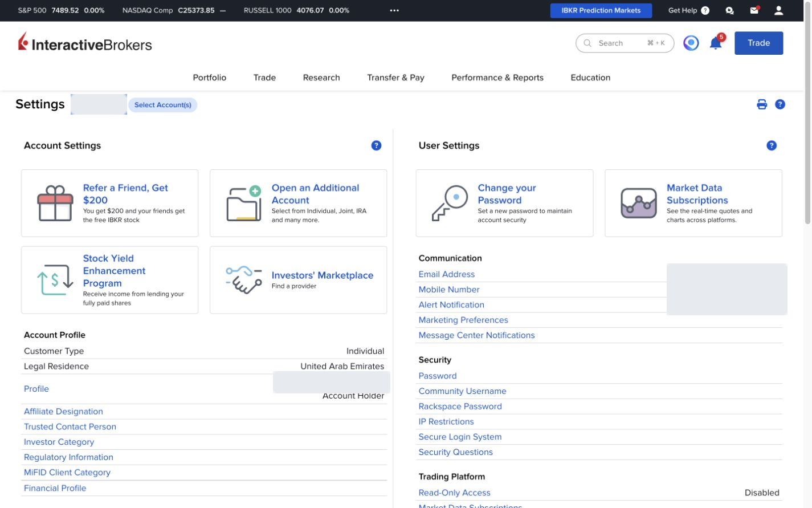812x508 pixels.
Task: Open Performance & Reports menu
Action: 497,78
